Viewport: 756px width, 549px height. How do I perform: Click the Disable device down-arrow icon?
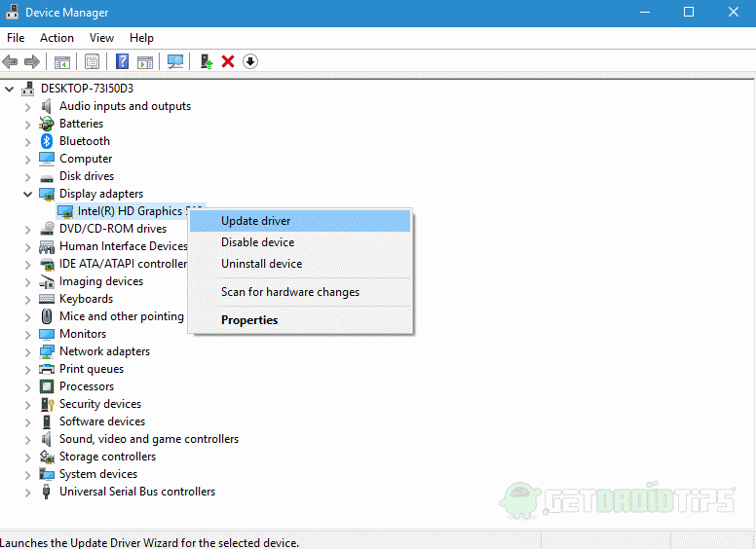point(250,61)
